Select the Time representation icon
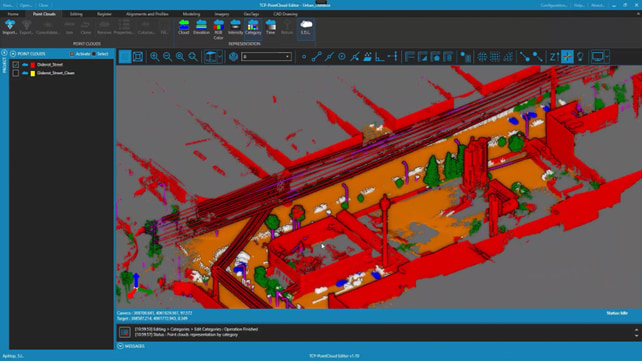The height and width of the screenshot is (361, 642). coord(270,25)
